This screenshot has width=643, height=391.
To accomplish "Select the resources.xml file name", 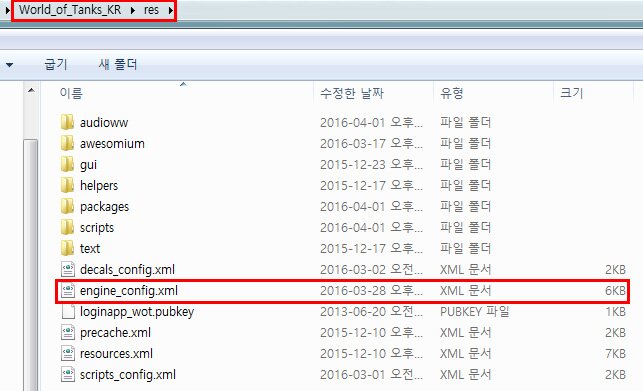I will coord(116,353).
